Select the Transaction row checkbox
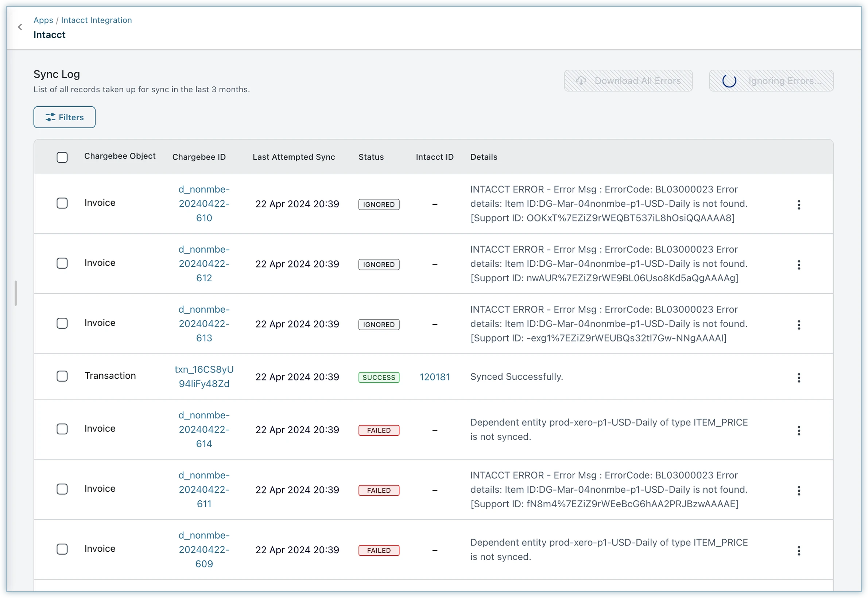 click(62, 376)
